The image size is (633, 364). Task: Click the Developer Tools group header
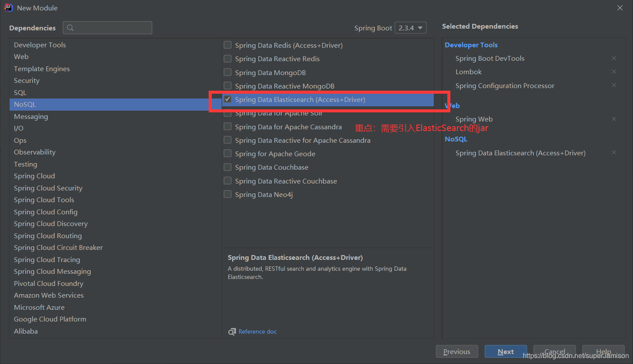[x=471, y=45]
